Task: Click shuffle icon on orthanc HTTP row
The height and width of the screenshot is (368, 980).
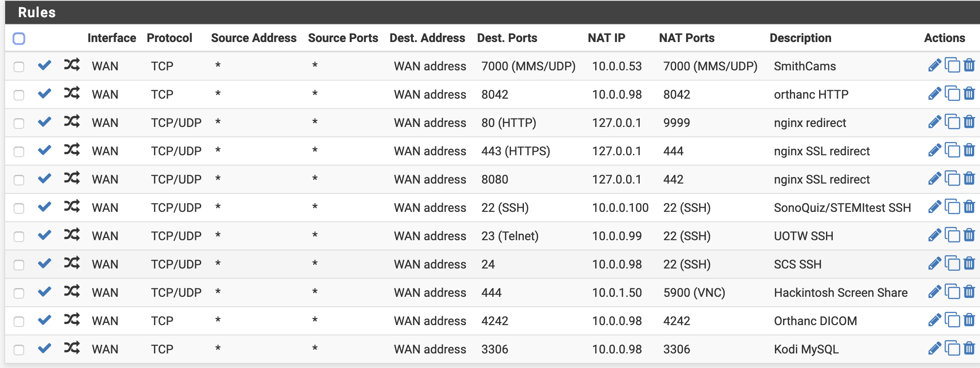Action: point(72,94)
